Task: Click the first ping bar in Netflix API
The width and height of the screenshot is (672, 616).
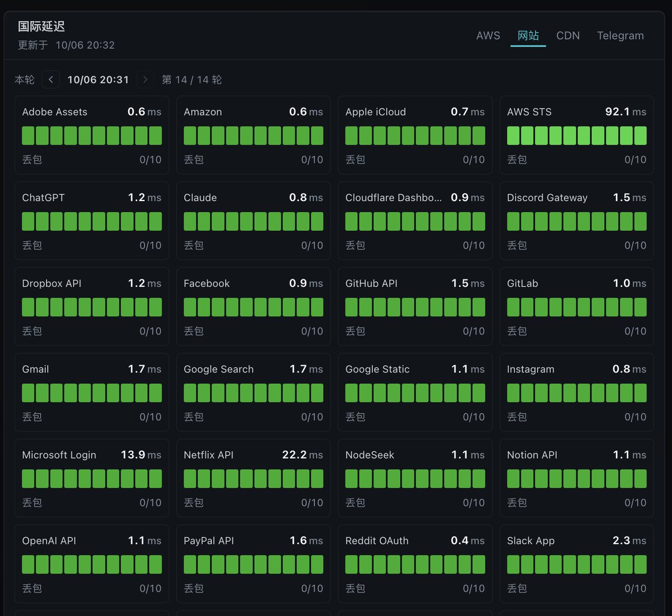Action: pos(190,478)
